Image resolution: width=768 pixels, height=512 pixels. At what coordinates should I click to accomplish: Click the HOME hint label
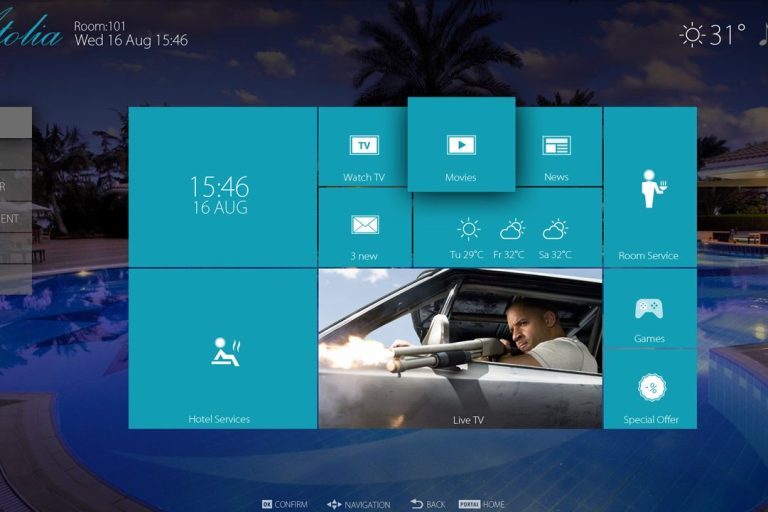[x=494, y=504]
